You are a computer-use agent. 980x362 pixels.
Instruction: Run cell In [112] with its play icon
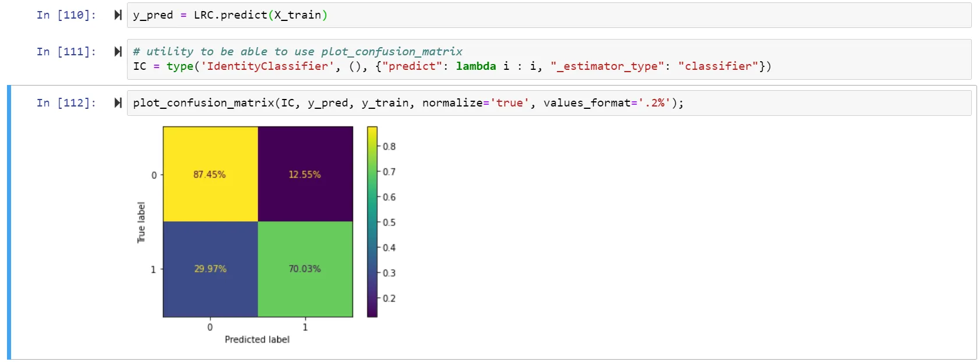coord(118,103)
